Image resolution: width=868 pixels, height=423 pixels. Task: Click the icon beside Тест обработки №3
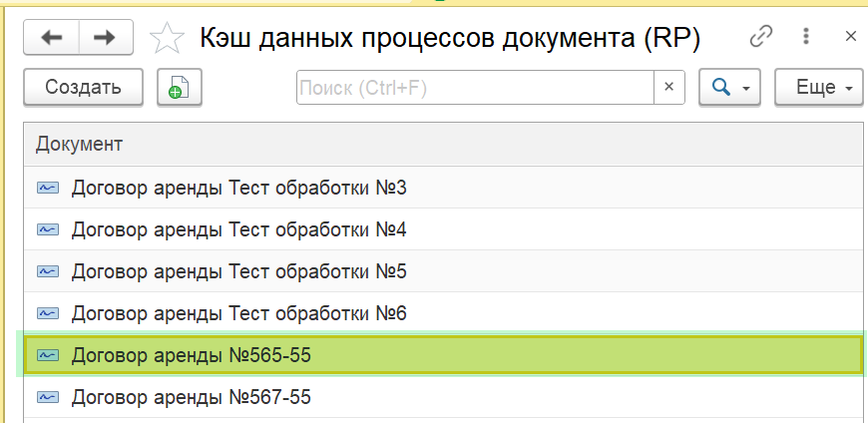pos(48,188)
